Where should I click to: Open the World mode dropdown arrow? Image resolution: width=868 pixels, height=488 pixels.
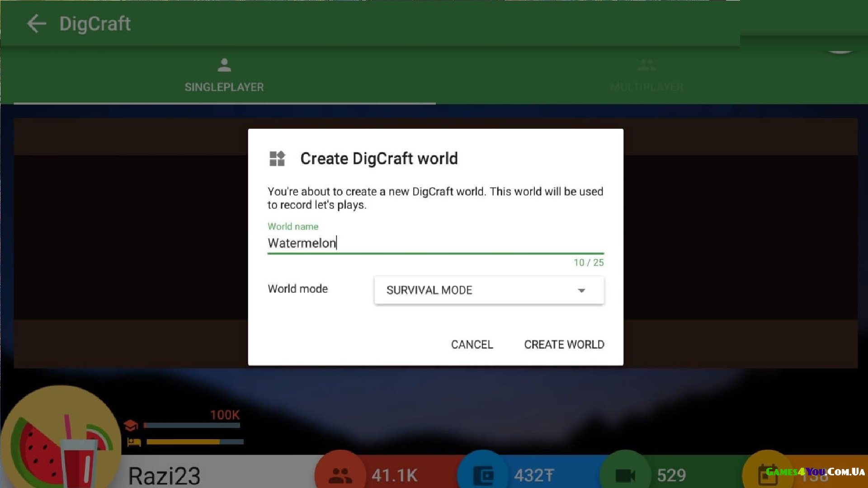click(x=581, y=291)
